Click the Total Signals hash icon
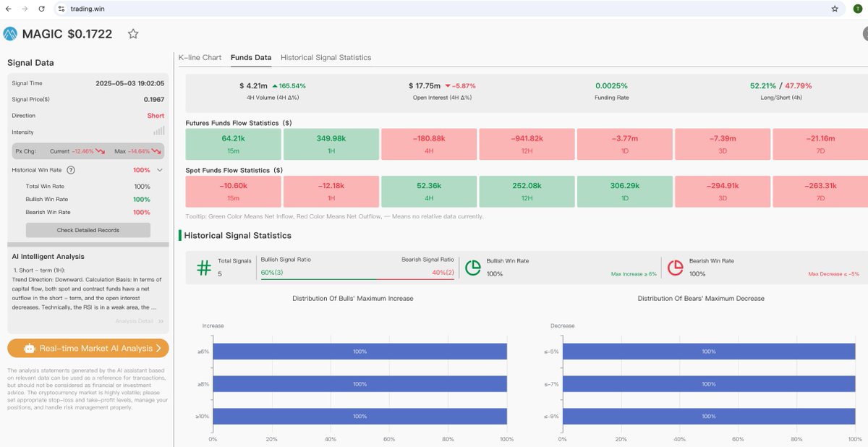Viewport: 868px width, 447px height. coord(204,268)
